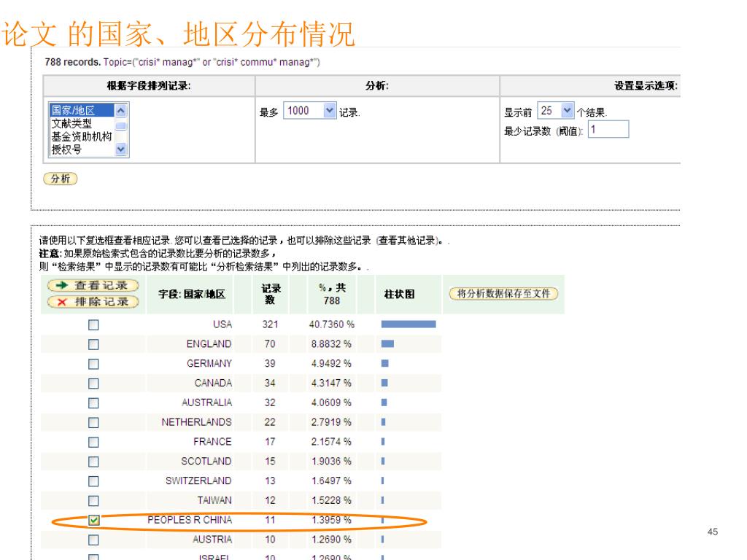This screenshot has height=560, width=747.
Task: Click the USA country name
Action: coord(222,324)
